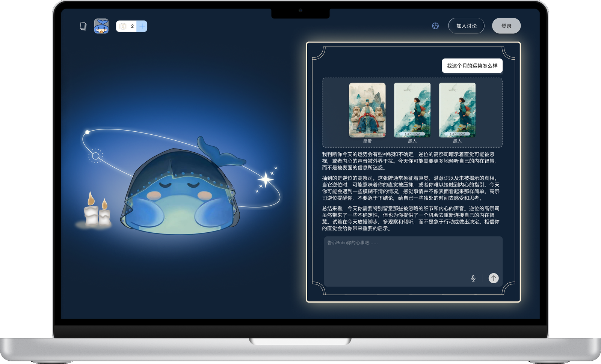Focus the 告诉Bubu你的心事吧 input field
The height and width of the screenshot is (364, 601).
(x=413, y=261)
